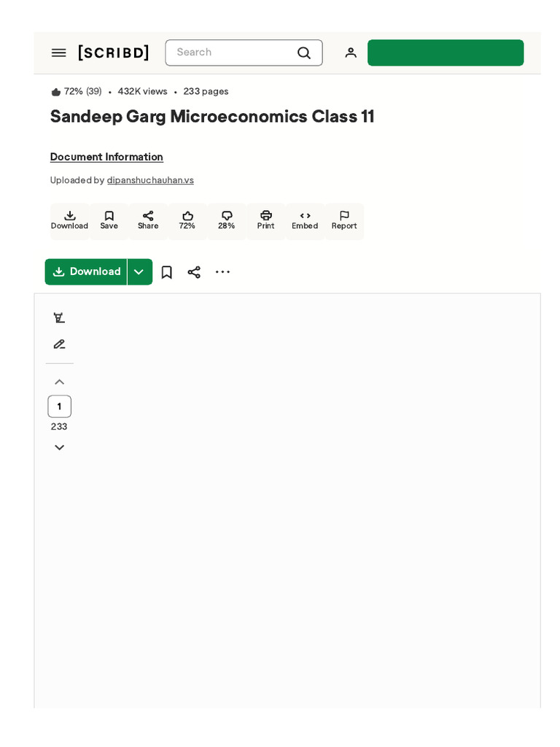The width and height of the screenshot is (560, 747).
Task: Open the user account profile icon
Action: pos(351,53)
